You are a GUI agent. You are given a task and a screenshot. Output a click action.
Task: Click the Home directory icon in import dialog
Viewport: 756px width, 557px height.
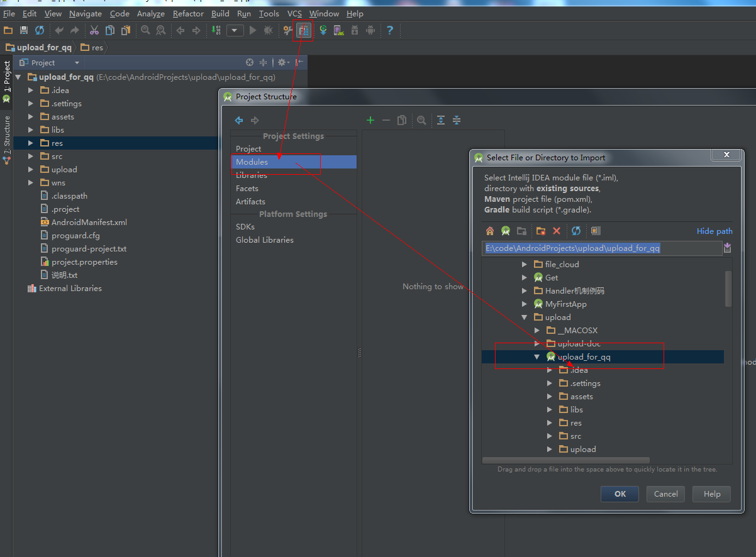tap(490, 231)
